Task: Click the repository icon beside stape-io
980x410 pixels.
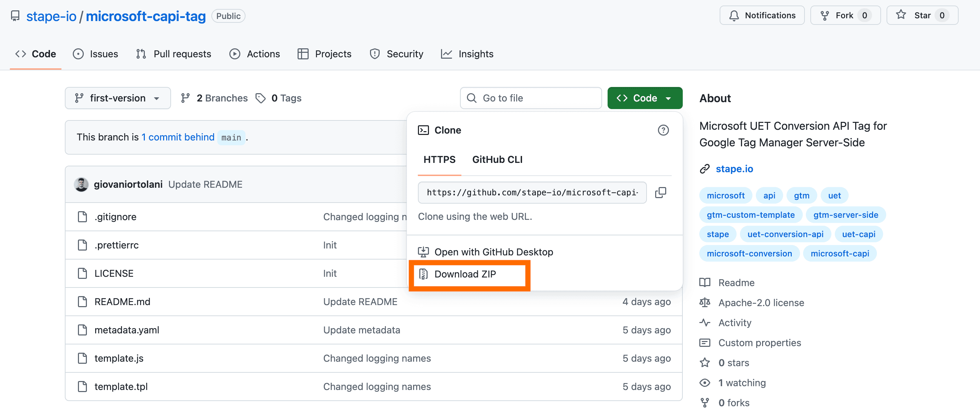Action: coord(15,16)
